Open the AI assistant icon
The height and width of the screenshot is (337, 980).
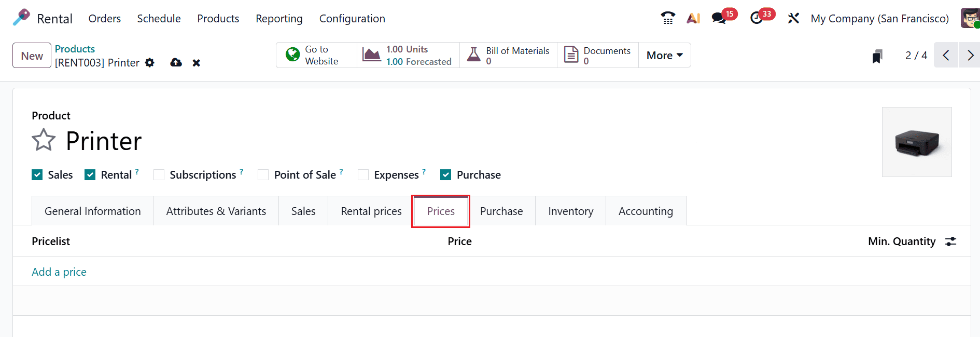tap(693, 18)
